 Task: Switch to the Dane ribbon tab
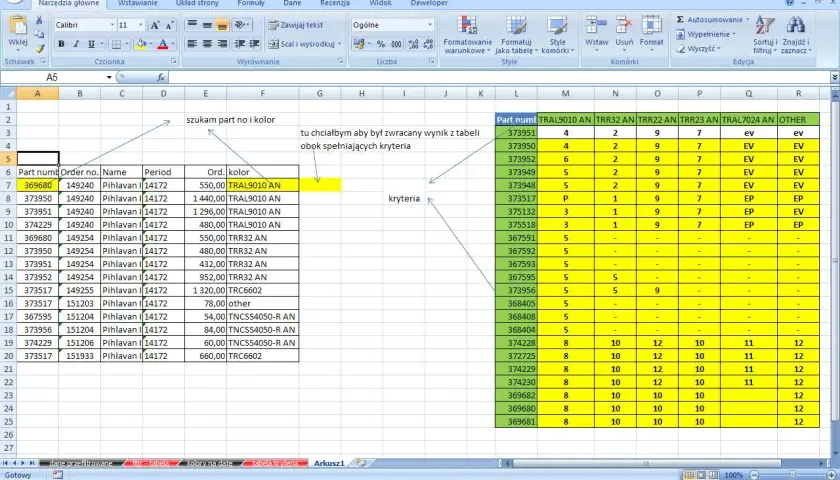pyautogui.click(x=292, y=3)
